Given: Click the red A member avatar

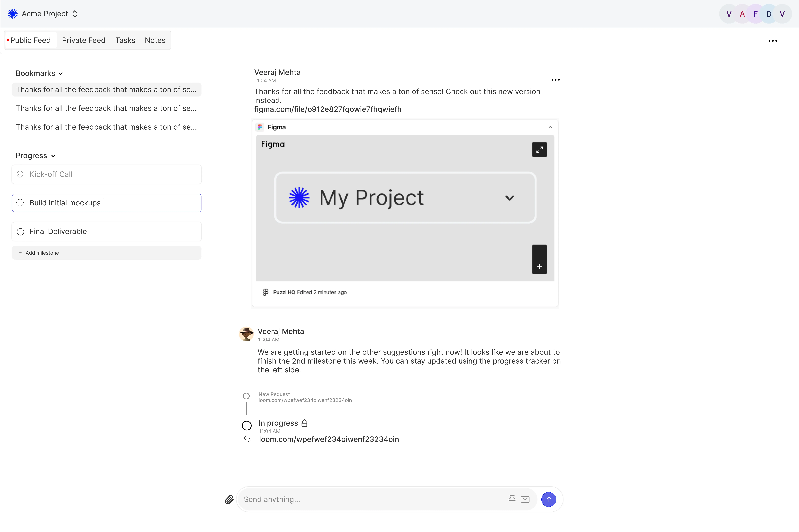Looking at the screenshot, I should pos(742,14).
